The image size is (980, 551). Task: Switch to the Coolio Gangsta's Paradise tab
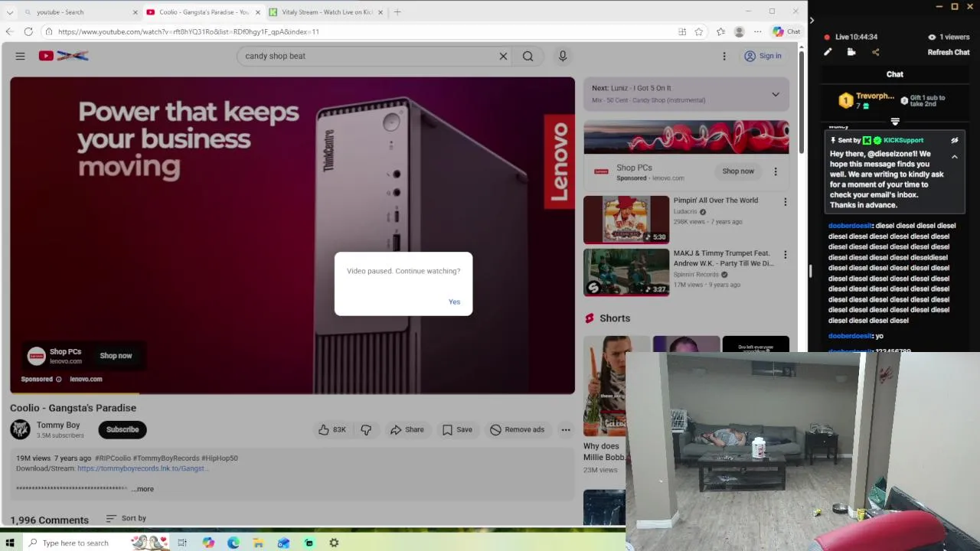point(203,12)
